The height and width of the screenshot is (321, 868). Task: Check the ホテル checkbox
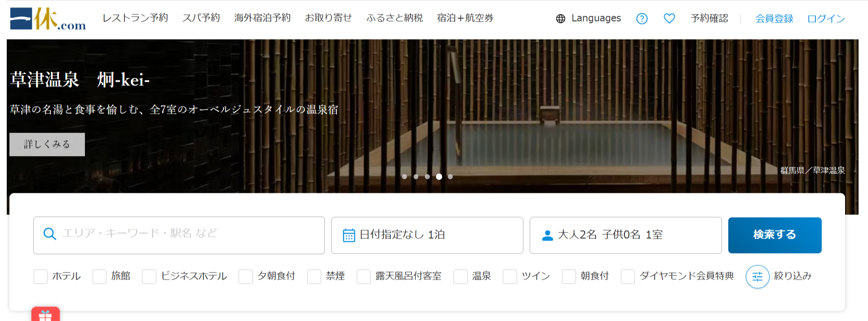coord(41,276)
